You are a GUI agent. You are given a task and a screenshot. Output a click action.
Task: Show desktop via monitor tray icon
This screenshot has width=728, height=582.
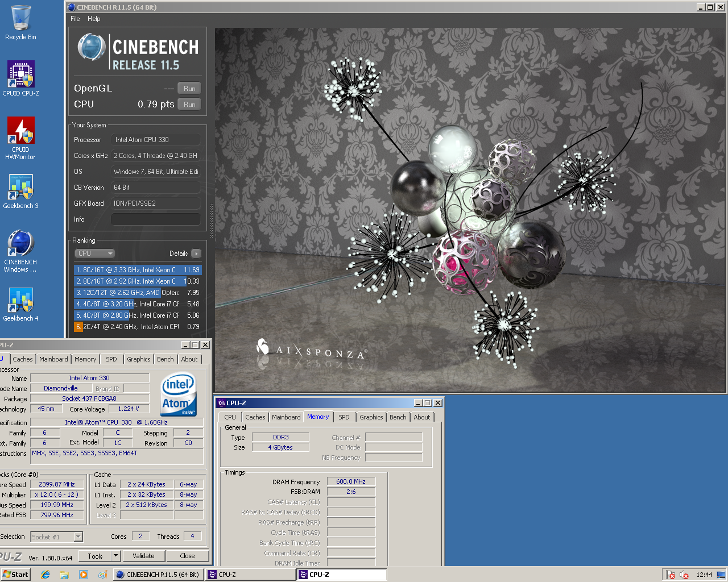coord(721,575)
